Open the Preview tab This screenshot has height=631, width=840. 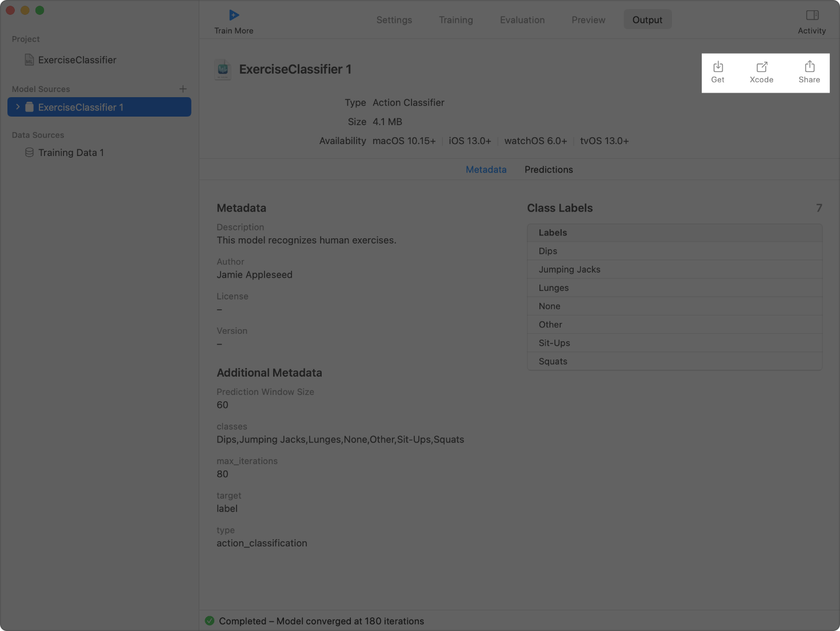click(588, 20)
